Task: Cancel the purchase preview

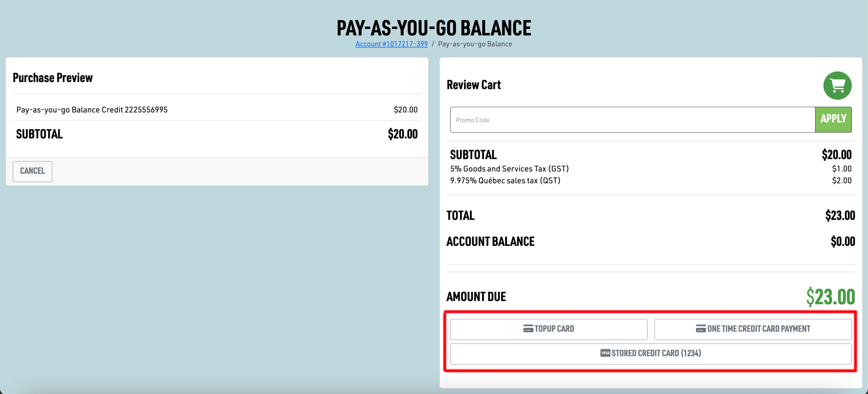Action: pos(32,171)
